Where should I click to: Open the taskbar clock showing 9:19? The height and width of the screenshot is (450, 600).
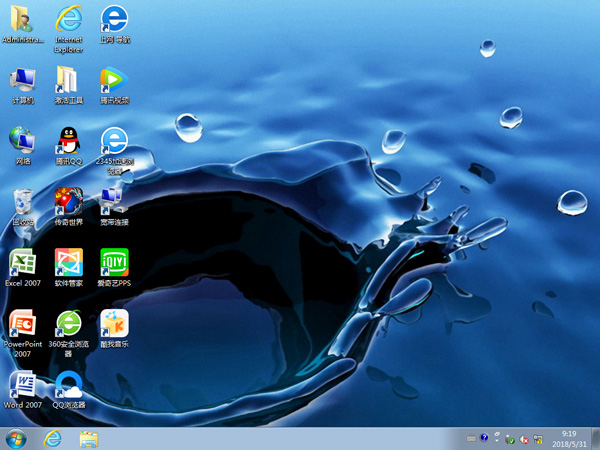[569, 438]
